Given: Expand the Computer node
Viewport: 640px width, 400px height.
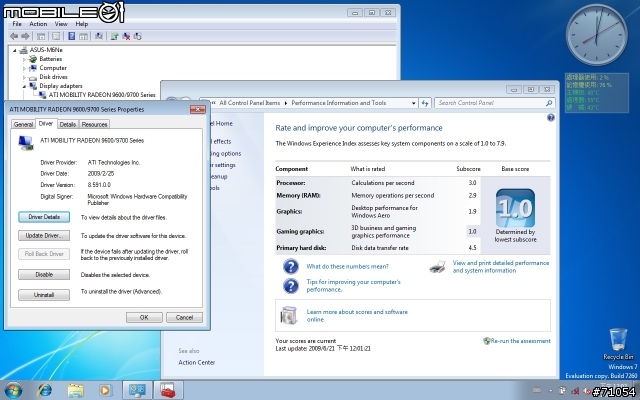Looking at the screenshot, I should (x=24, y=68).
